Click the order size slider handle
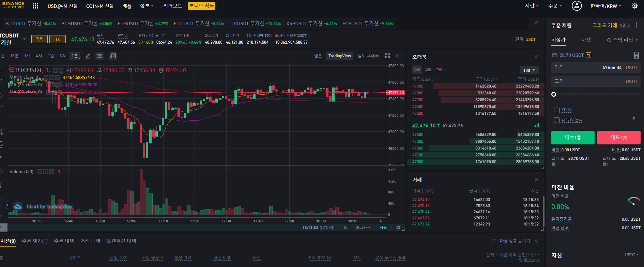The height and width of the screenshot is (267, 644). (554, 94)
